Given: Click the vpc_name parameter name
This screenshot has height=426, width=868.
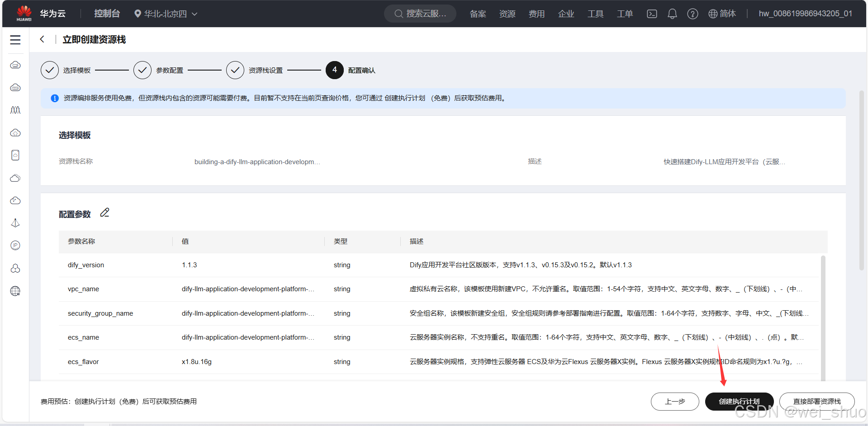Looking at the screenshot, I should coord(83,289).
